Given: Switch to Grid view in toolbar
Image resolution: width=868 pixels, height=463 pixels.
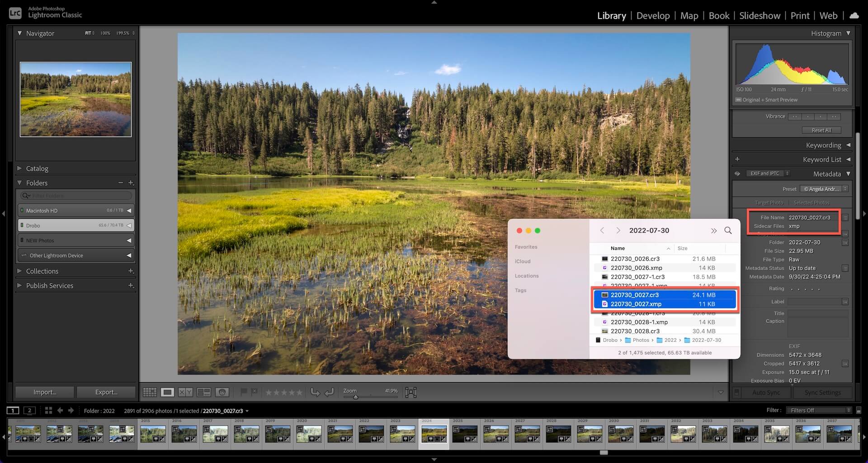Looking at the screenshot, I should click(x=150, y=392).
